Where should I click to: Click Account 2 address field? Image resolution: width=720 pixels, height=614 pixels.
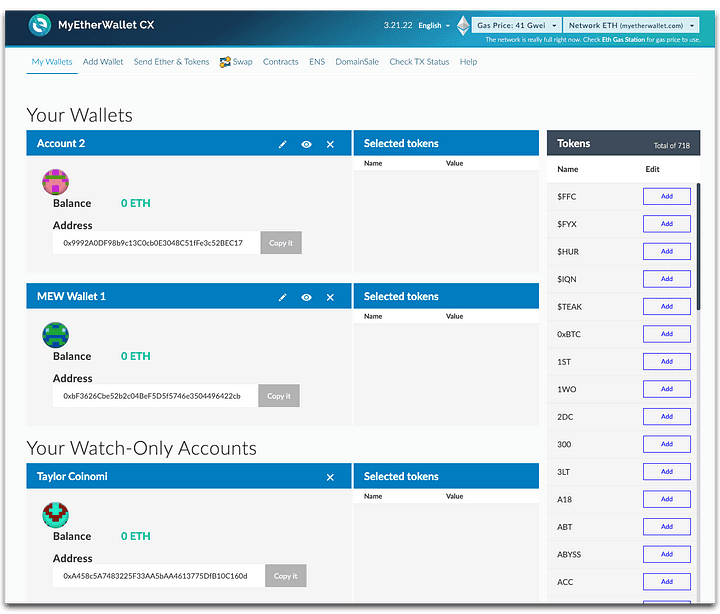click(x=157, y=242)
